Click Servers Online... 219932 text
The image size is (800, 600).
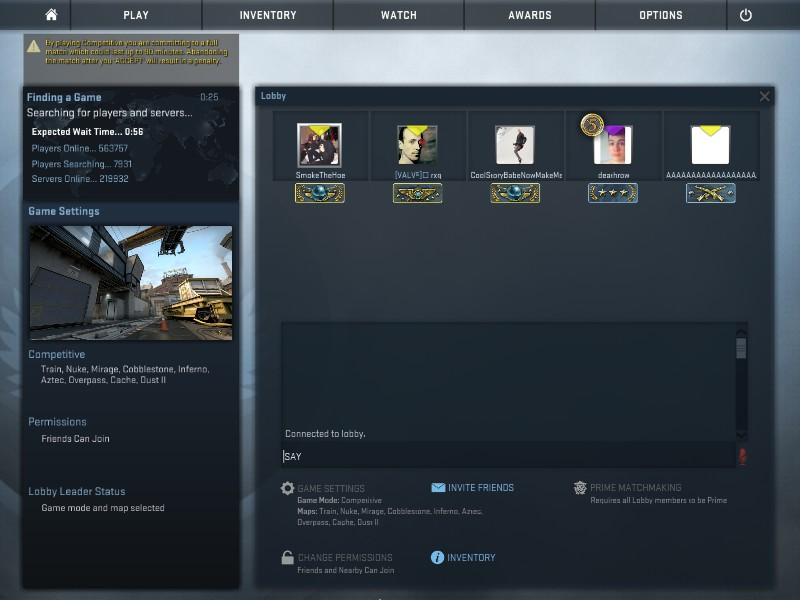(80, 179)
